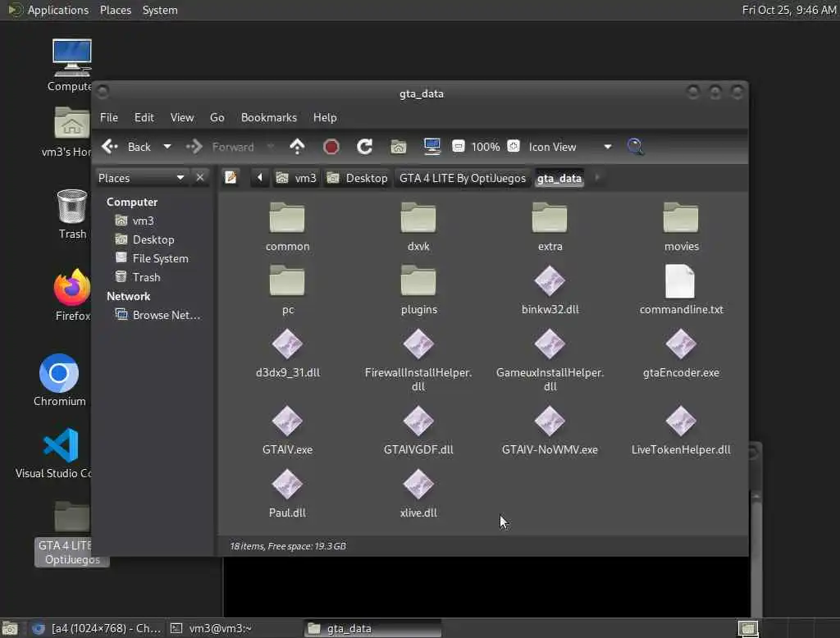Select the LiveTokenHelper.dll file
Viewport: 840px width, 638px height.
pyautogui.click(x=681, y=431)
